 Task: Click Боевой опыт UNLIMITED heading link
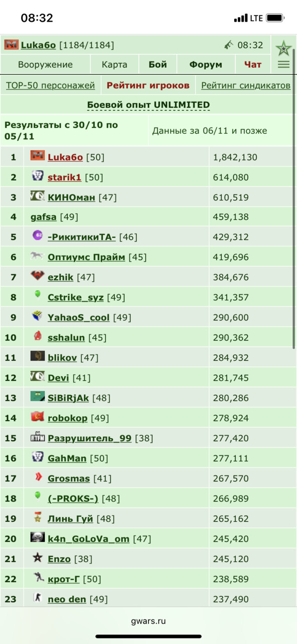click(x=148, y=105)
